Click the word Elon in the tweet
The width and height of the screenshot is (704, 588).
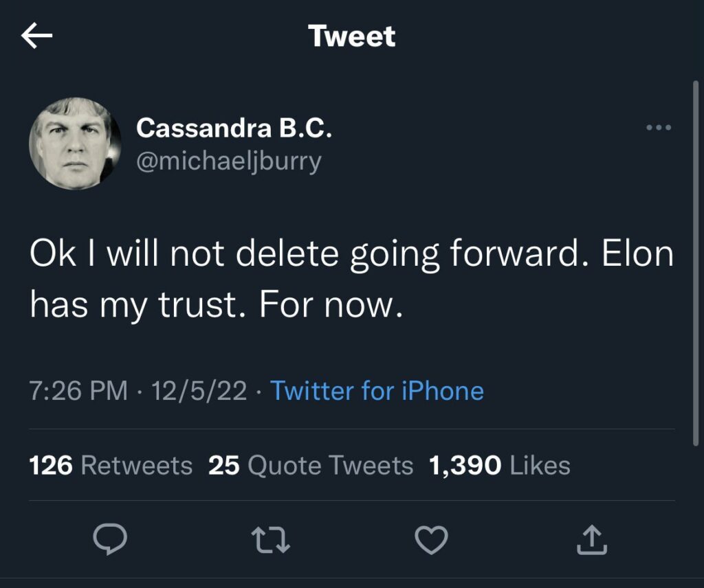(x=637, y=255)
